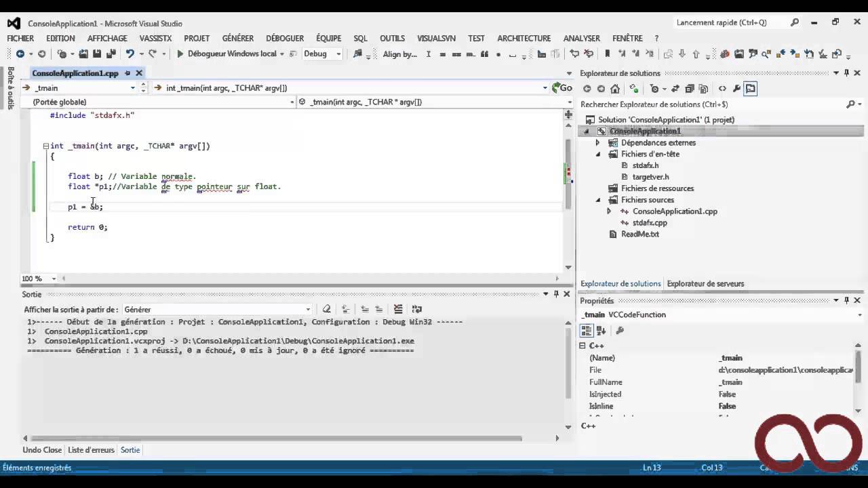The width and height of the screenshot is (868, 488).
Task: Open the _tmain scope dropdown
Action: pyautogui.click(x=133, y=88)
